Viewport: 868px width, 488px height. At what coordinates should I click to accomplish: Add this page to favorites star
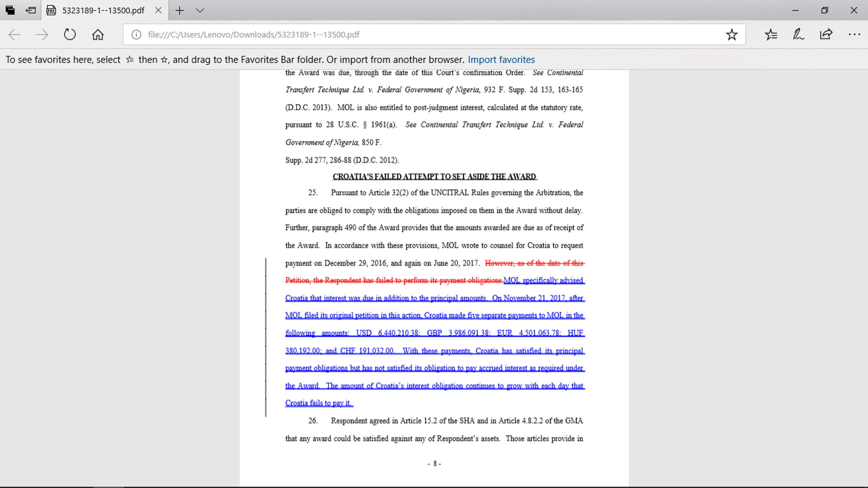pos(731,35)
